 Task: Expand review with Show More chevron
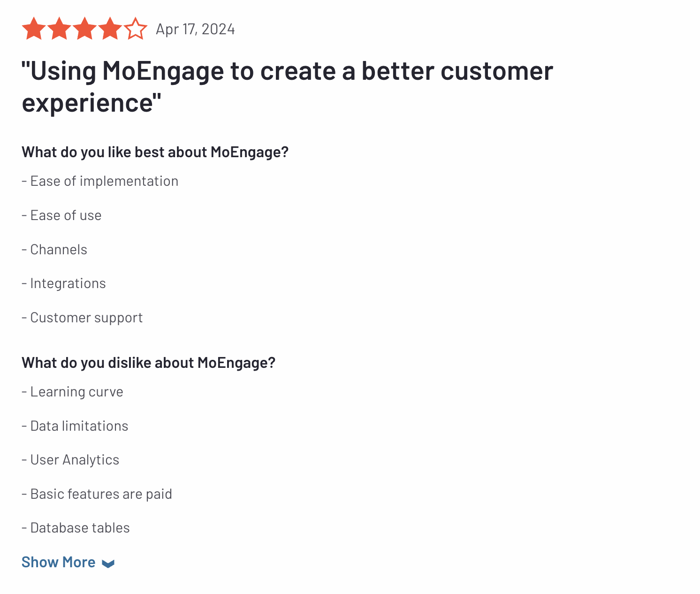[x=108, y=563]
